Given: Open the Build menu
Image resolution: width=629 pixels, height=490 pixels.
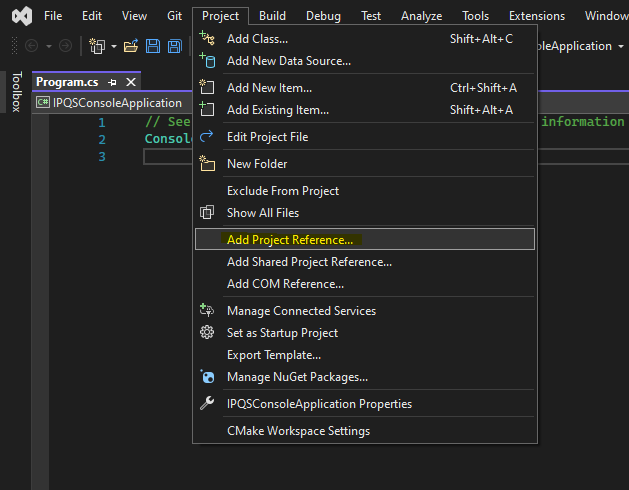Looking at the screenshot, I should pyautogui.click(x=272, y=16).
